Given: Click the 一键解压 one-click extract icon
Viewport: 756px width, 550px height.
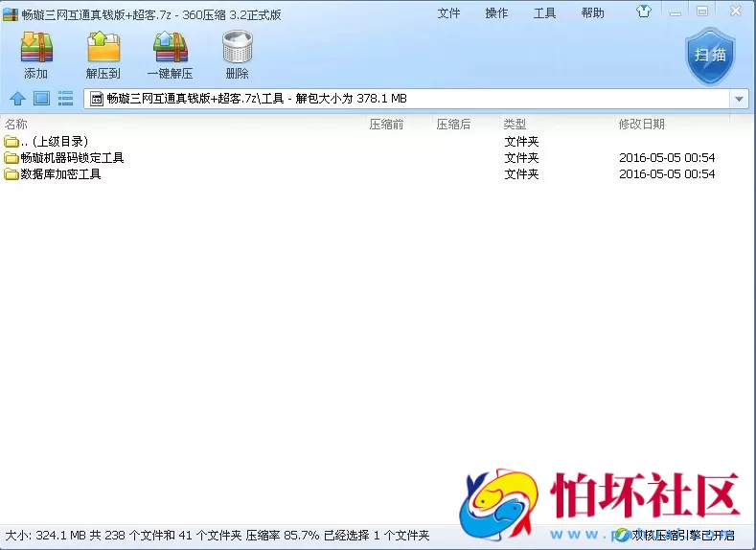Looking at the screenshot, I should click(171, 47).
